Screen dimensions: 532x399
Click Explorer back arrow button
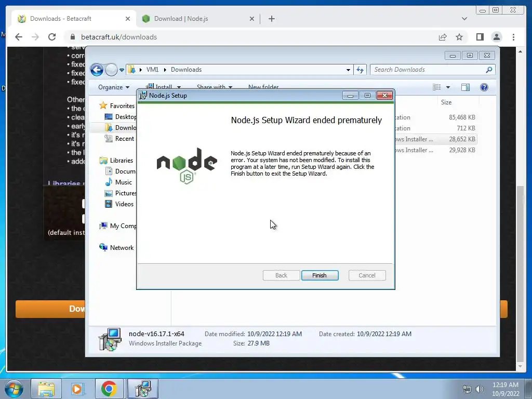(97, 70)
